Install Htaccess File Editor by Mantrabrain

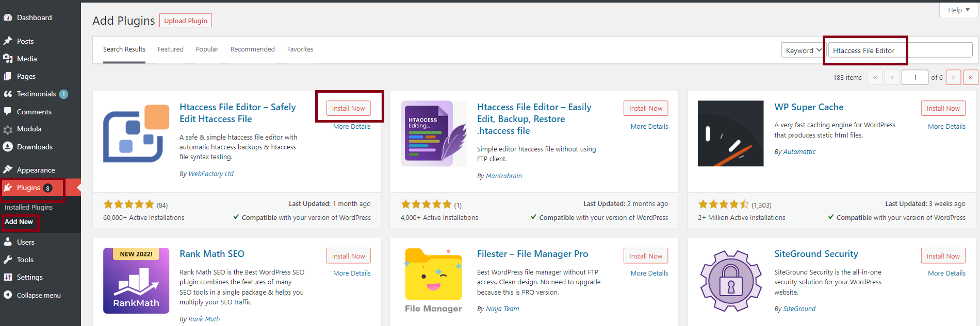646,108
